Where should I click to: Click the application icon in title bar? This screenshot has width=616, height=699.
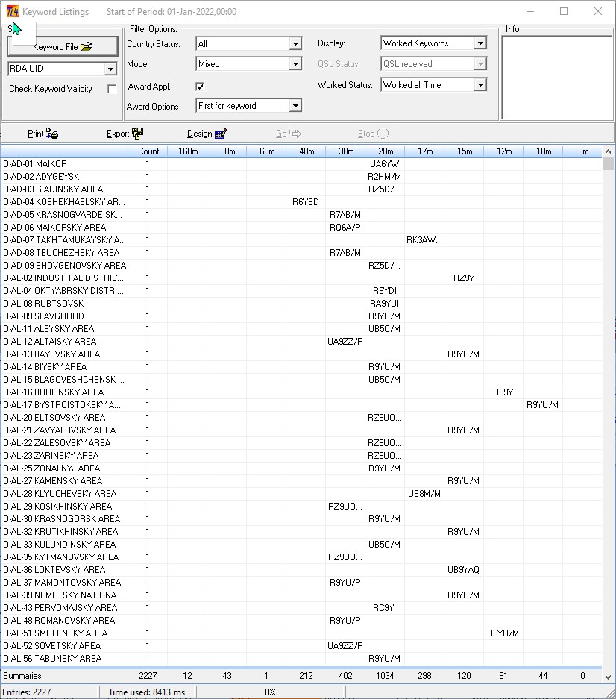(x=12, y=12)
